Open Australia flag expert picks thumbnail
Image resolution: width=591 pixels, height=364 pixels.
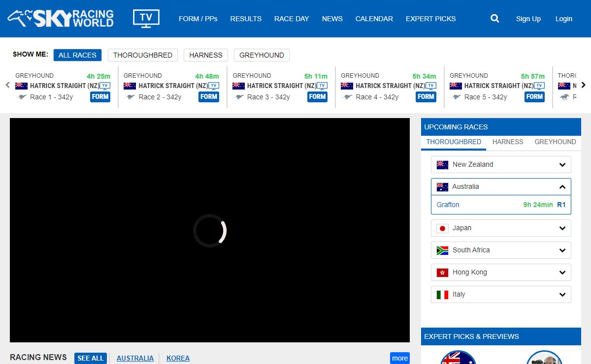tap(458, 358)
